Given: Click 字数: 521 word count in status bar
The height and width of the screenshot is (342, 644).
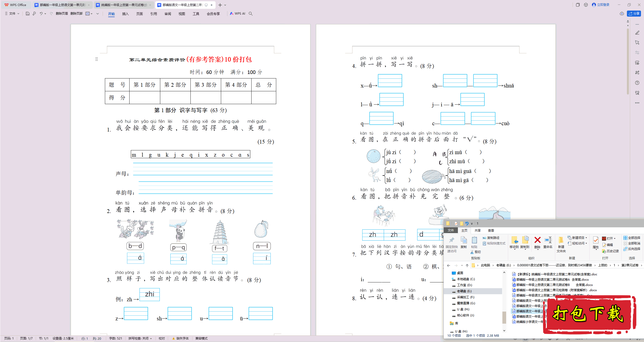Looking at the screenshot, I should click(115, 338).
